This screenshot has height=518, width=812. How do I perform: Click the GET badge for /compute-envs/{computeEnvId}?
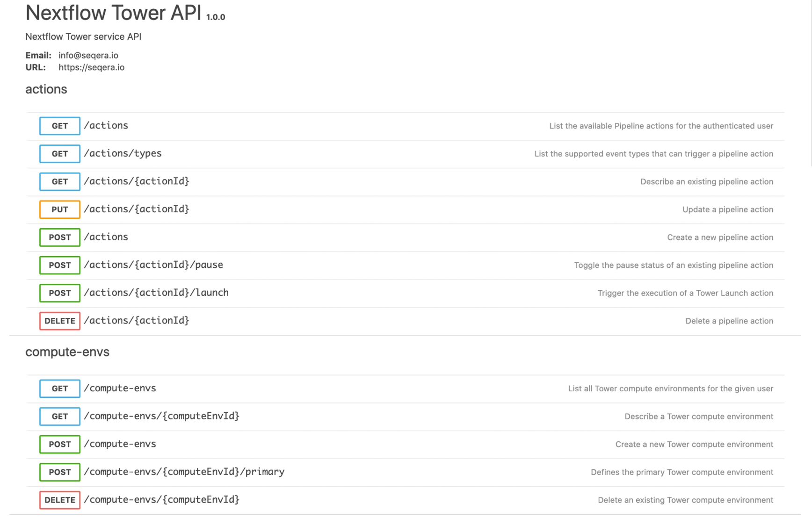(60, 417)
